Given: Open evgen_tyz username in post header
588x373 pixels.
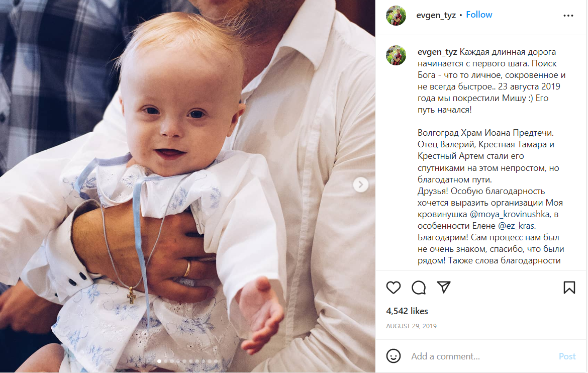Looking at the screenshot, I should (x=436, y=15).
